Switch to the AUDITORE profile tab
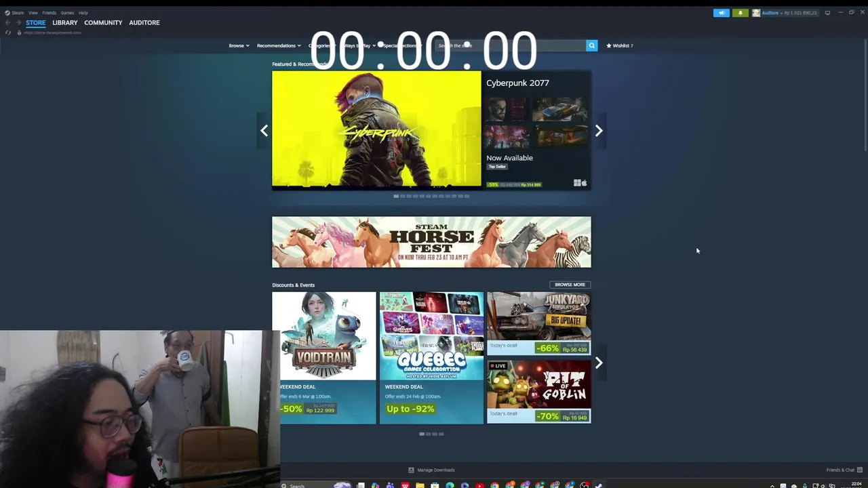Viewport: 868px width, 488px height. pos(144,22)
